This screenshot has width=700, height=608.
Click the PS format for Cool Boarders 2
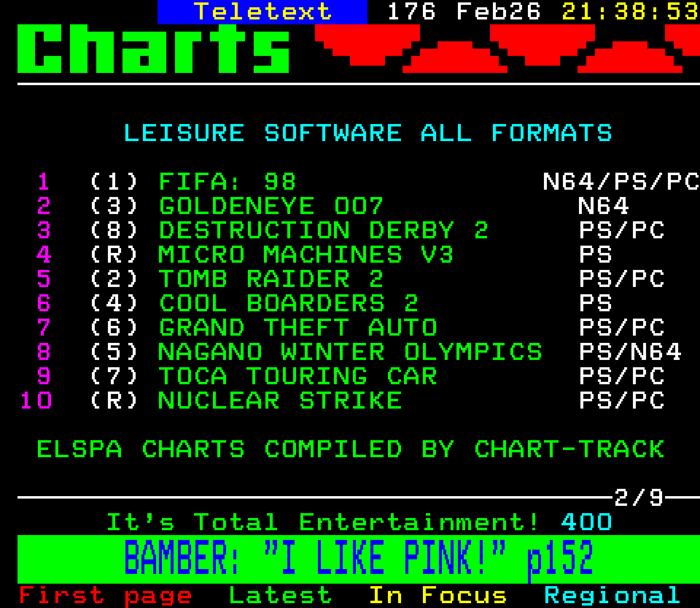pos(595,303)
